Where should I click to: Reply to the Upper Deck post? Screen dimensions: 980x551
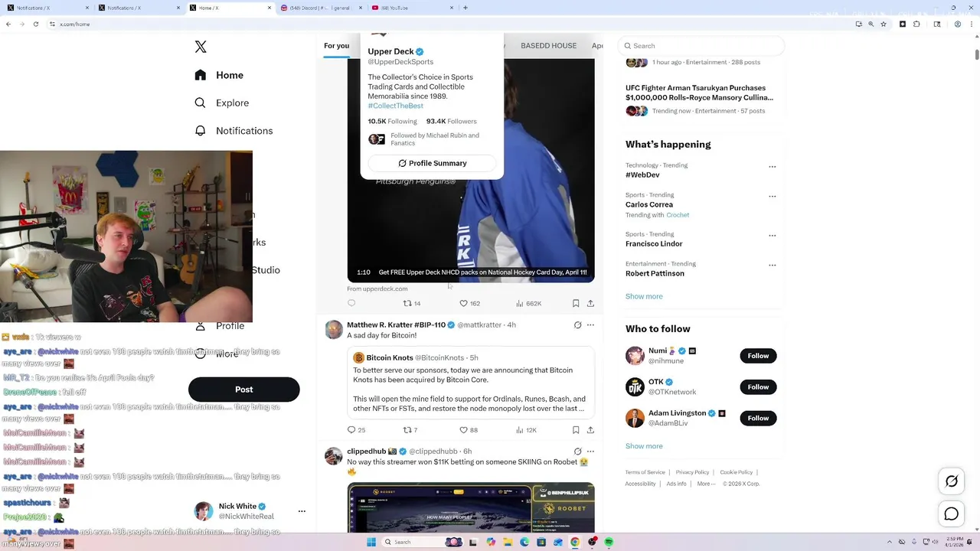(351, 303)
